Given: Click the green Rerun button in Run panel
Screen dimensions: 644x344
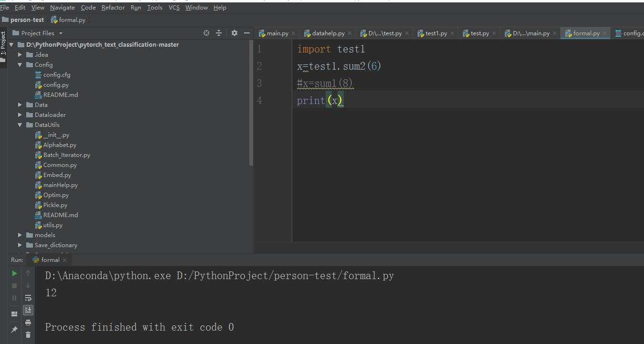Looking at the screenshot, I should (x=14, y=273).
